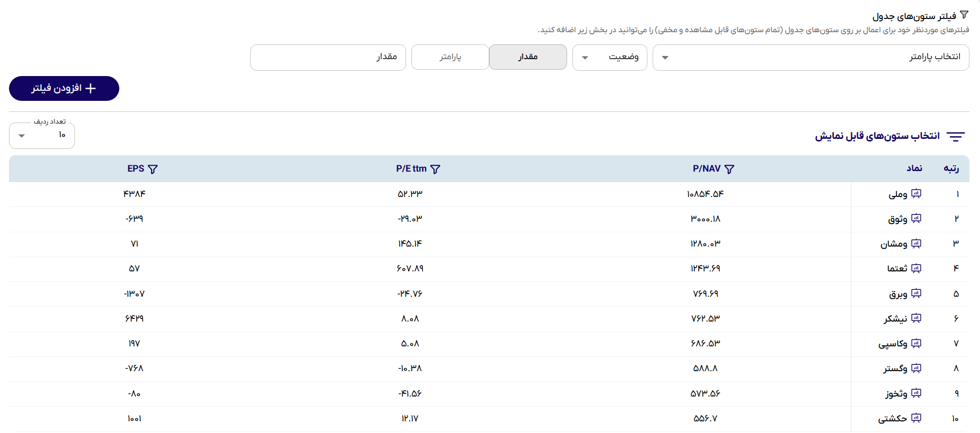Click EPS value ۶۴۲۹
Viewport: 980px width, 433px height.
click(135, 318)
